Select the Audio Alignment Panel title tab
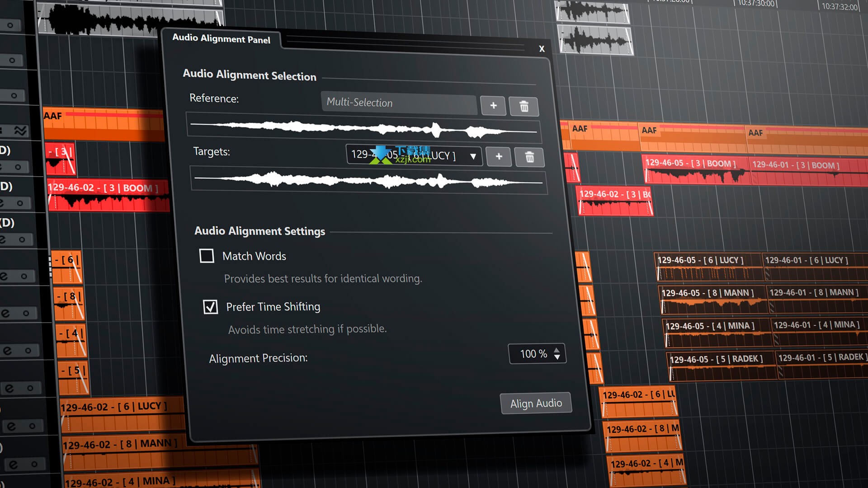This screenshot has height=488, width=868. pos(221,38)
